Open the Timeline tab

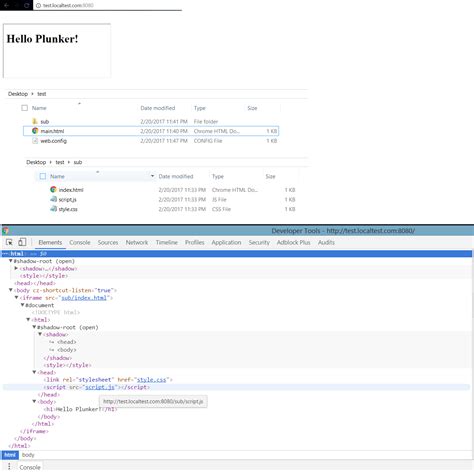[167, 242]
